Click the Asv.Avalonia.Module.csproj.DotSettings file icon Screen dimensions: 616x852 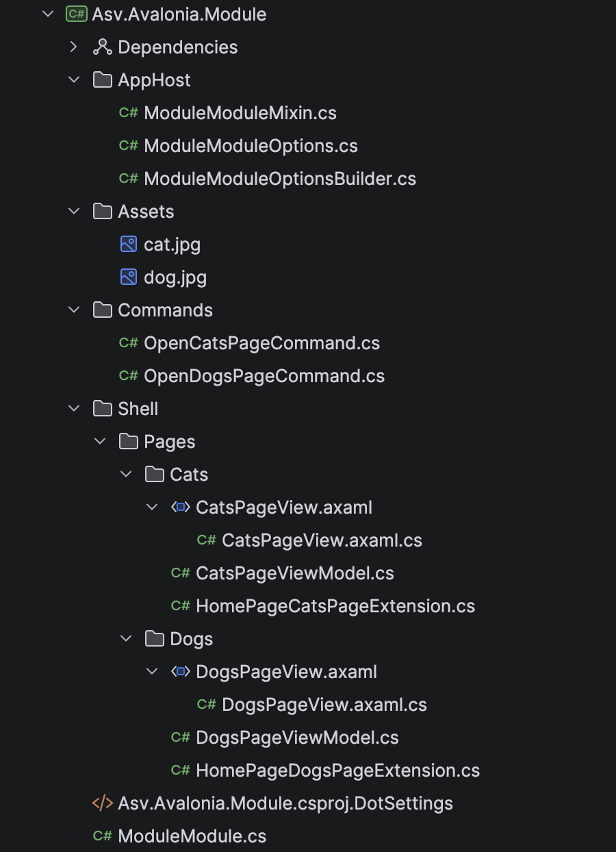pyautogui.click(x=102, y=803)
